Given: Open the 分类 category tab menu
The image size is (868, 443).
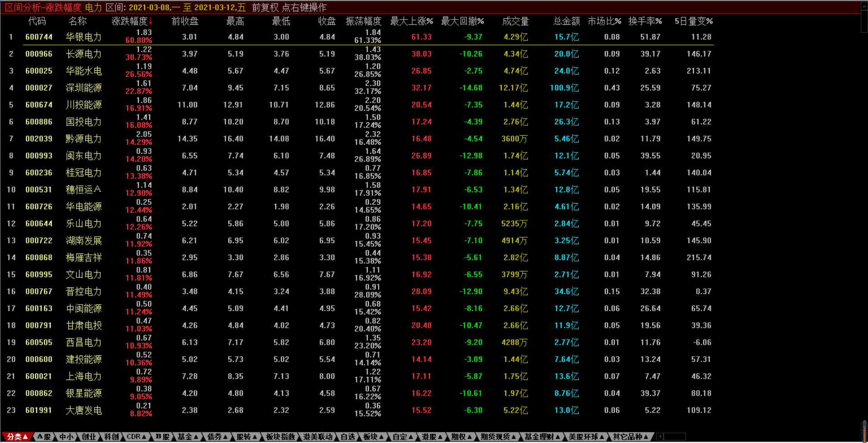Looking at the screenshot, I should 17,437.
